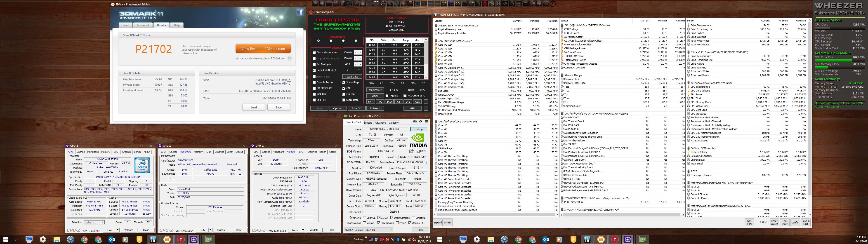Click the Intel Core i7 logo in CPU-Z
The image size is (868, 244).
click(x=142, y=165)
